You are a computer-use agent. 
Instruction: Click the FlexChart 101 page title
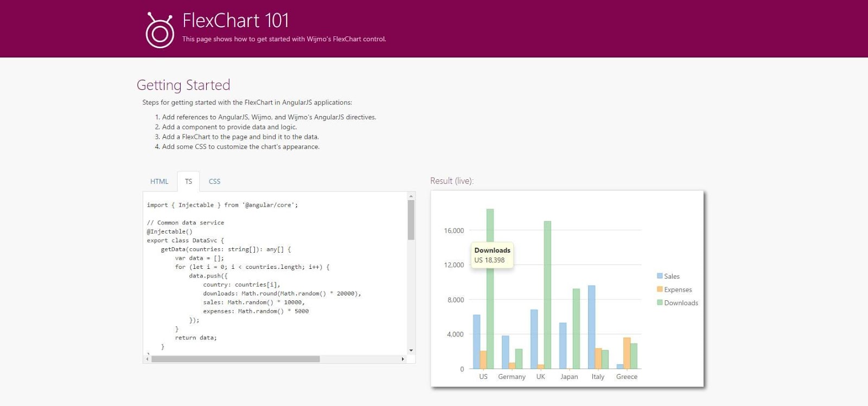(235, 21)
